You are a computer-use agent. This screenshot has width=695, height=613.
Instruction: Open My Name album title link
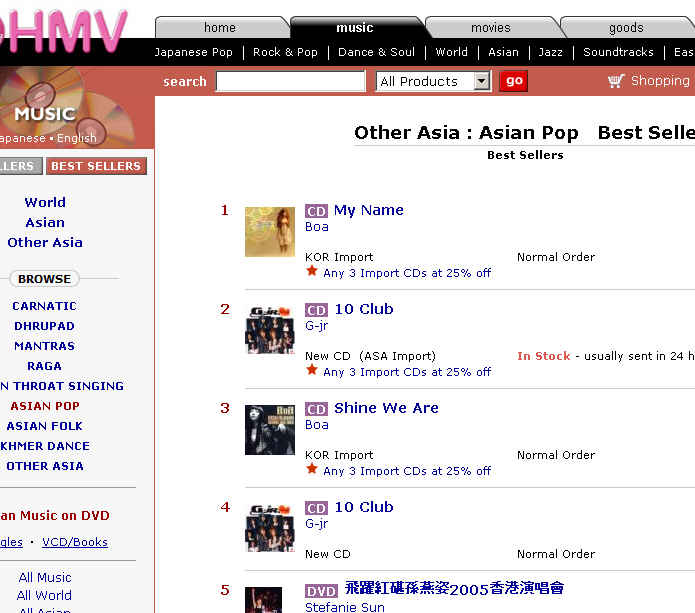tap(369, 210)
